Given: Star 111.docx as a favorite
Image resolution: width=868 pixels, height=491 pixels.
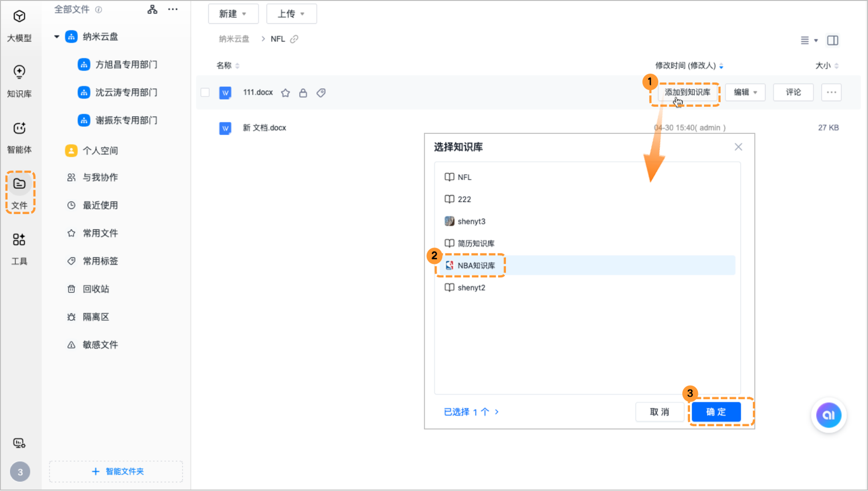Looking at the screenshot, I should point(285,93).
